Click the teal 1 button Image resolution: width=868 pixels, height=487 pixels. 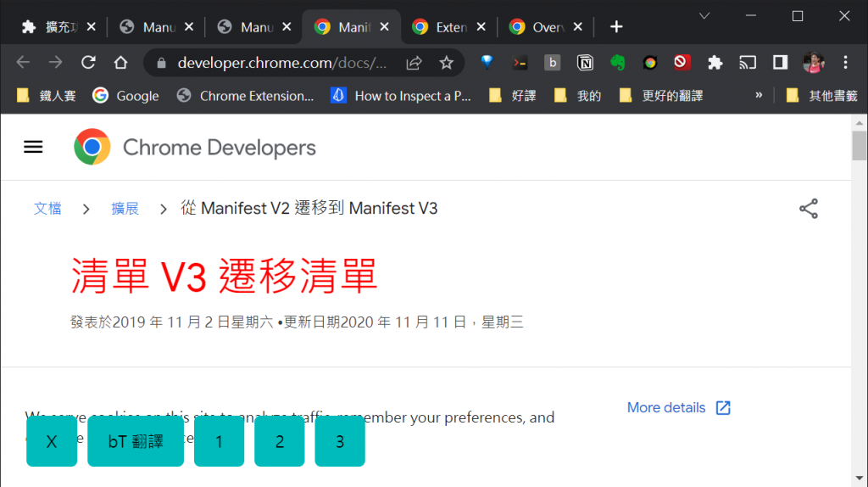[x=220, y=441]
